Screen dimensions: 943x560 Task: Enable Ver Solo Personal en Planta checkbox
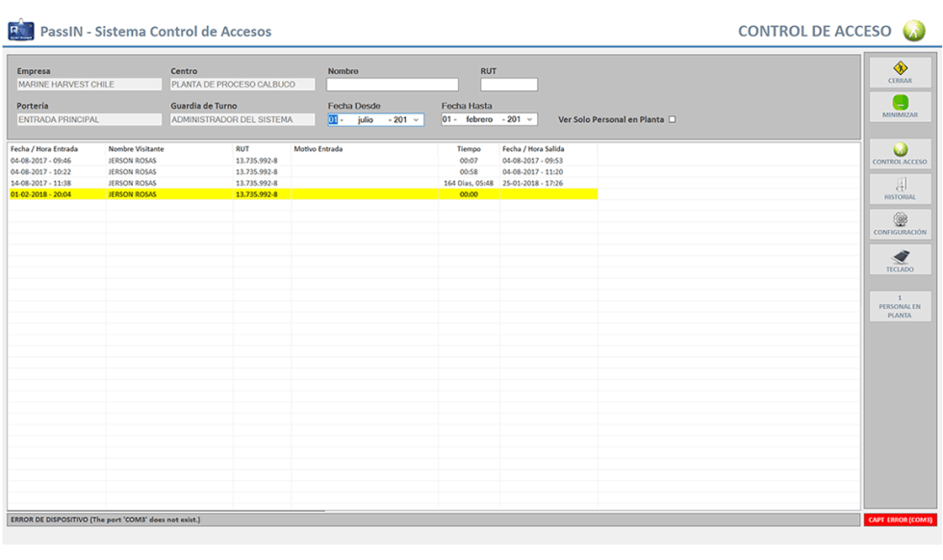[x=673, y=120]
